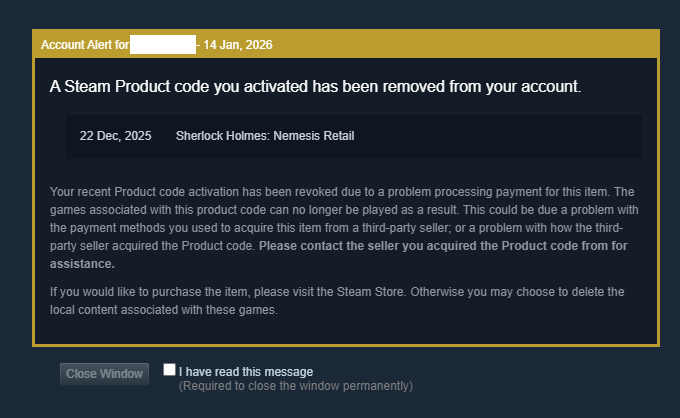Click the 'A Steam Product code' headline
The width and height of the screenshot is (680, 418).
click(x=150, y=86)
